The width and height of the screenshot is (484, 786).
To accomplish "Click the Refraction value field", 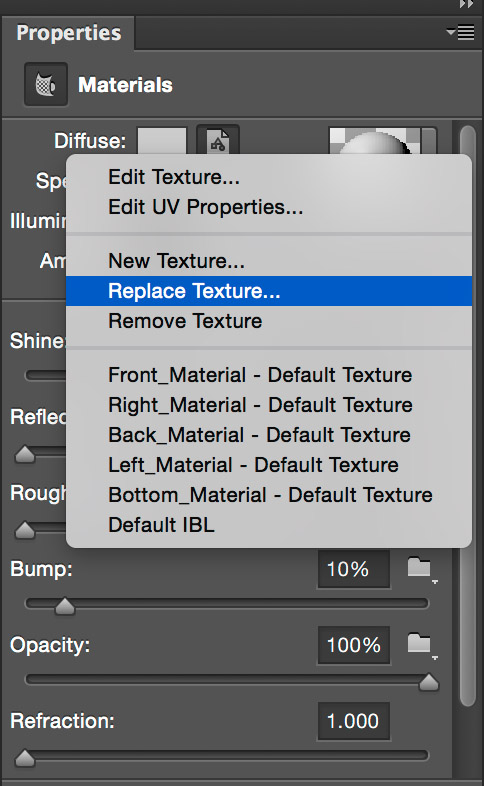I will (x=354, y=721).
